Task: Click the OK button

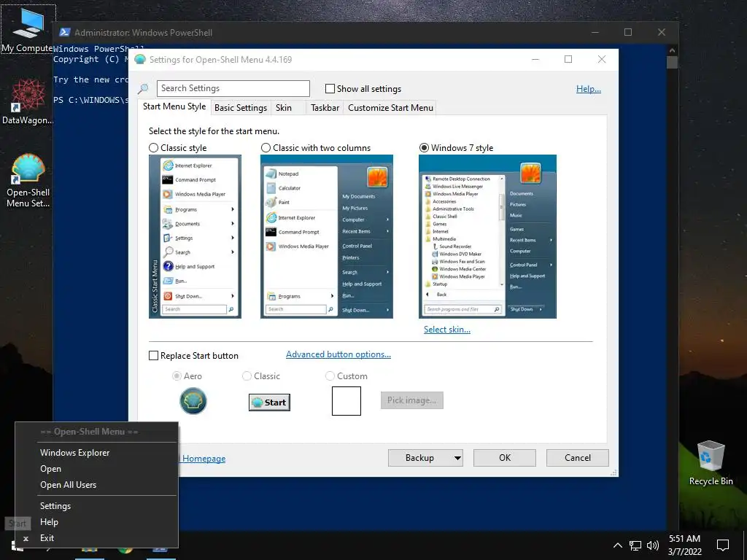Action: (x=505, y=458)
